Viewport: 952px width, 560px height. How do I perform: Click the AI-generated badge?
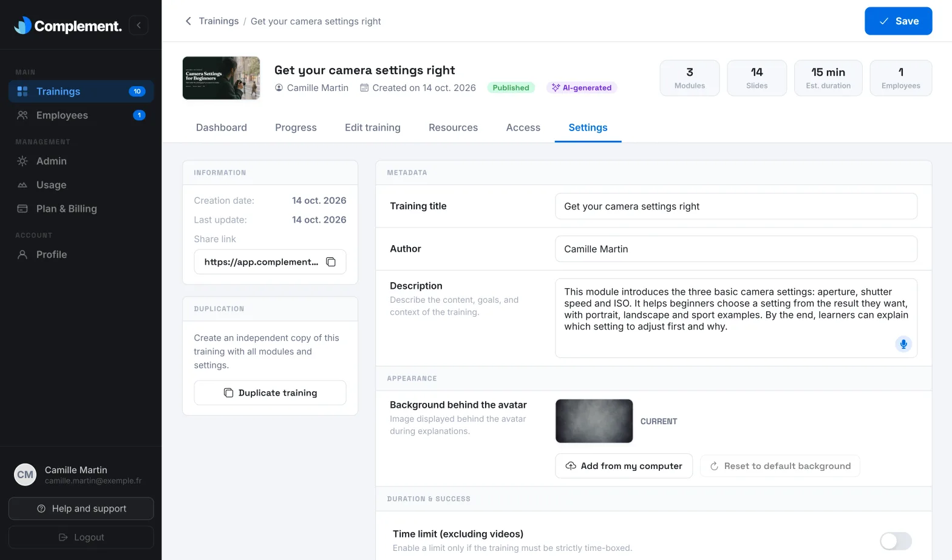point(582,88)
